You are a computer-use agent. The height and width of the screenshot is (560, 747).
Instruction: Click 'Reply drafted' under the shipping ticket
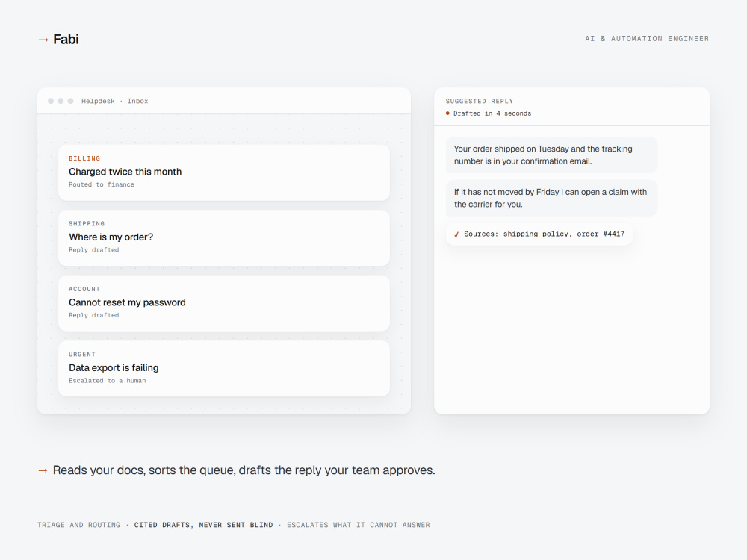(x=94, y=250)
